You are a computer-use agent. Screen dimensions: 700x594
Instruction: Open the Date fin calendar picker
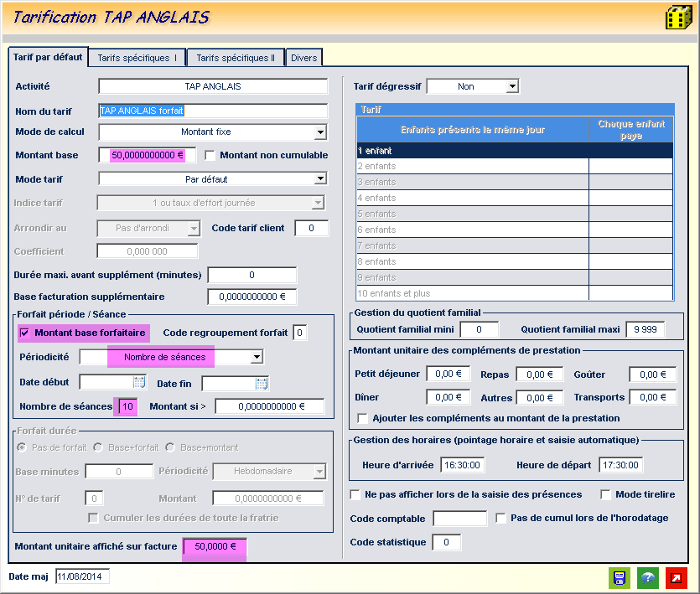[262, 384]
